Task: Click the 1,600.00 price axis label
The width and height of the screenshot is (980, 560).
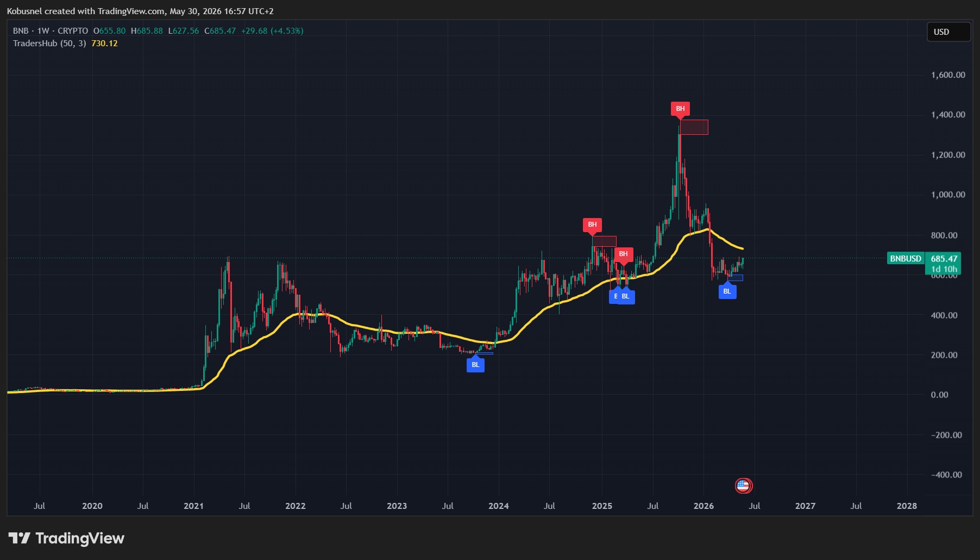Action: click(x=948, y=75)
